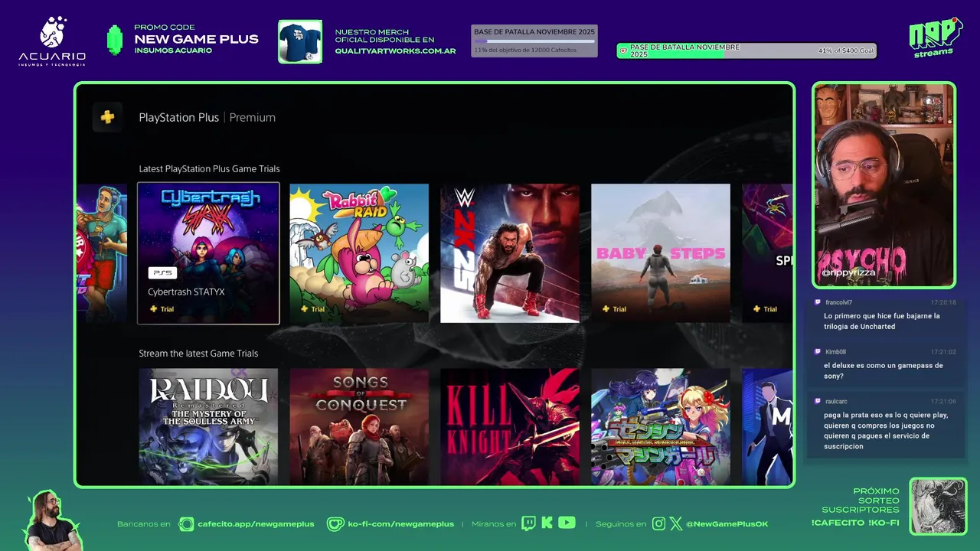Click the !CAFECITO !KO-FI command text

(855, 523)
